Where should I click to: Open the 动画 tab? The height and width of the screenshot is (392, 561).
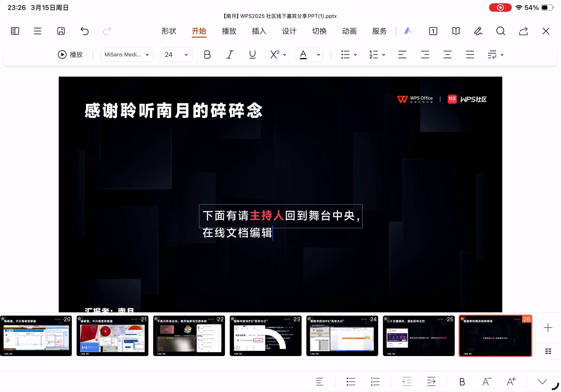click(349, 31)
